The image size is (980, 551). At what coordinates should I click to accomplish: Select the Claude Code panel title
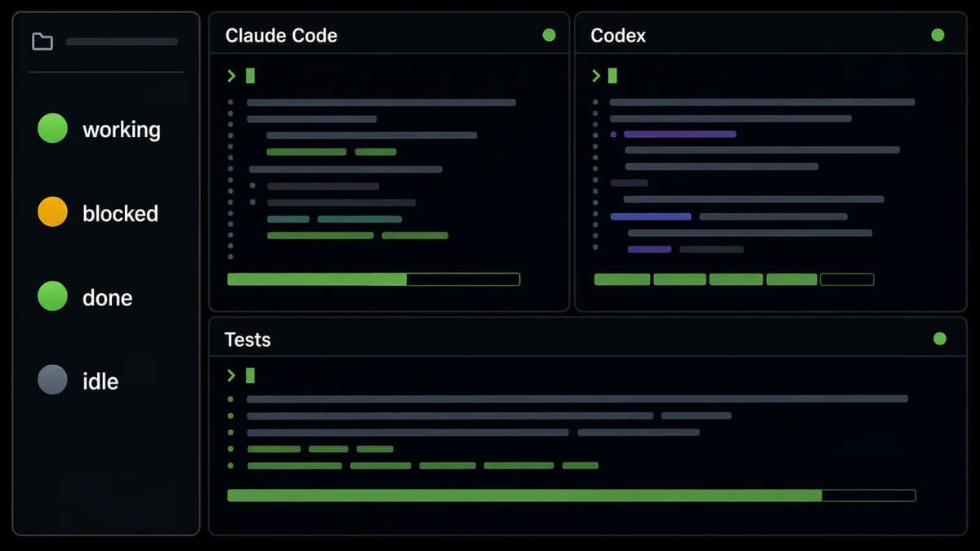point(281,36)
